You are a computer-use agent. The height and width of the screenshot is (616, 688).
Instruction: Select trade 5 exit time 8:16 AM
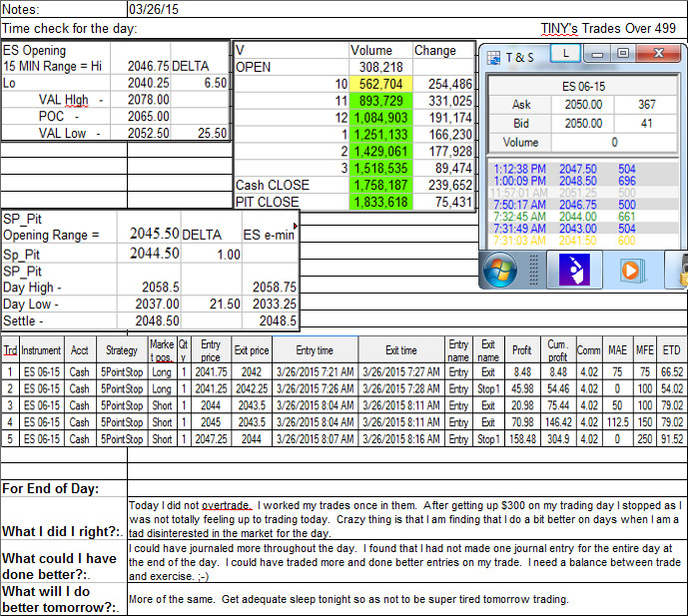tap(401, 438)
